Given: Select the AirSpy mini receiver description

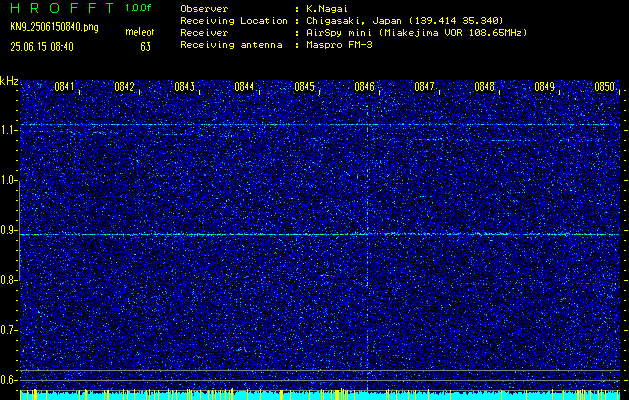Looking at the screenshot, I should pos(417,33).
